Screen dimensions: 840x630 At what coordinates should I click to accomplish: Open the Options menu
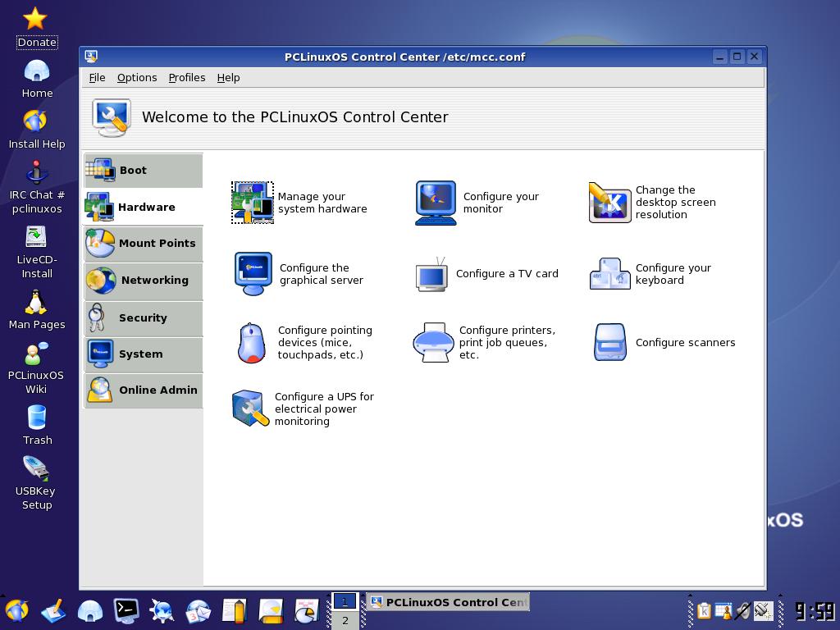pos(137,78)
